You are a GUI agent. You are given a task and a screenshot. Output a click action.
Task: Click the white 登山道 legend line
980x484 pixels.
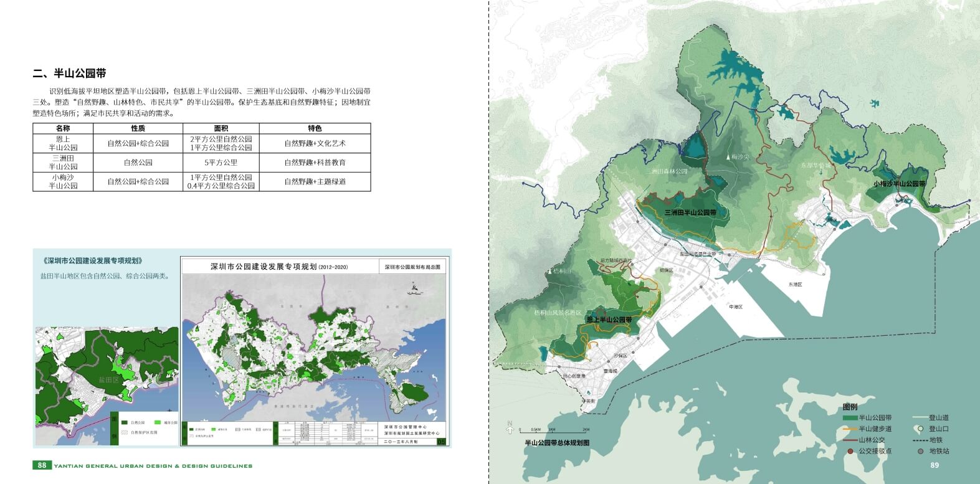pyautogui.click(x=920, y=418)
